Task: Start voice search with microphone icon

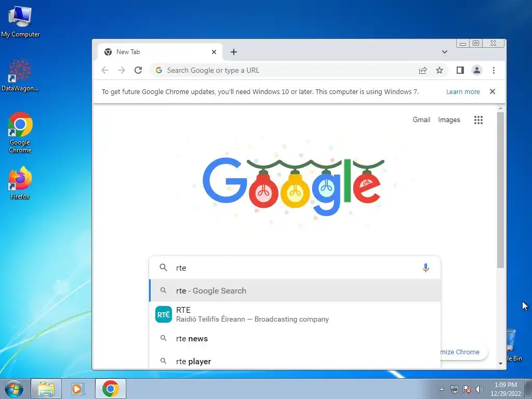Action: pyautogui.click(x=425, y=268)
